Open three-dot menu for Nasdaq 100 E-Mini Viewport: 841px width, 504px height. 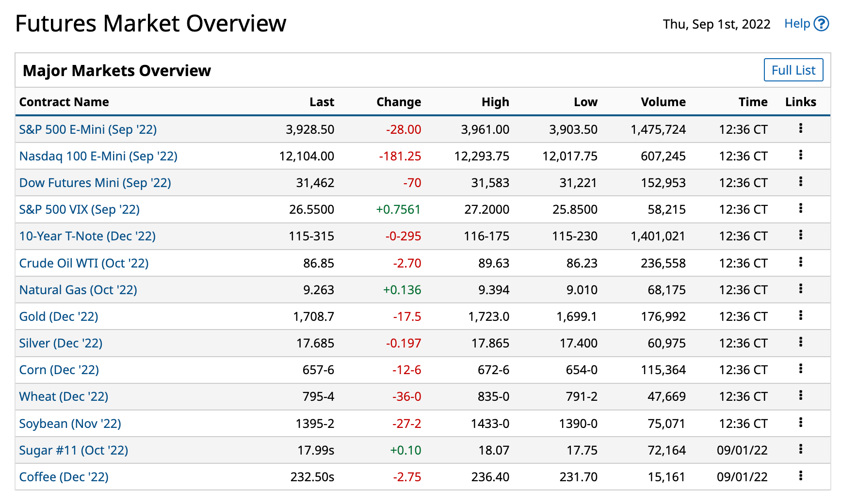800,155
